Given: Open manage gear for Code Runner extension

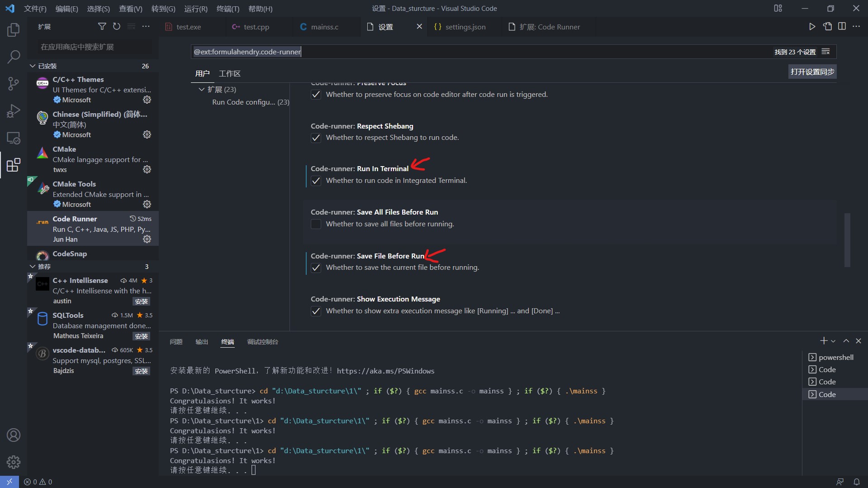Looking at the screenshot, I should point(147,239).
